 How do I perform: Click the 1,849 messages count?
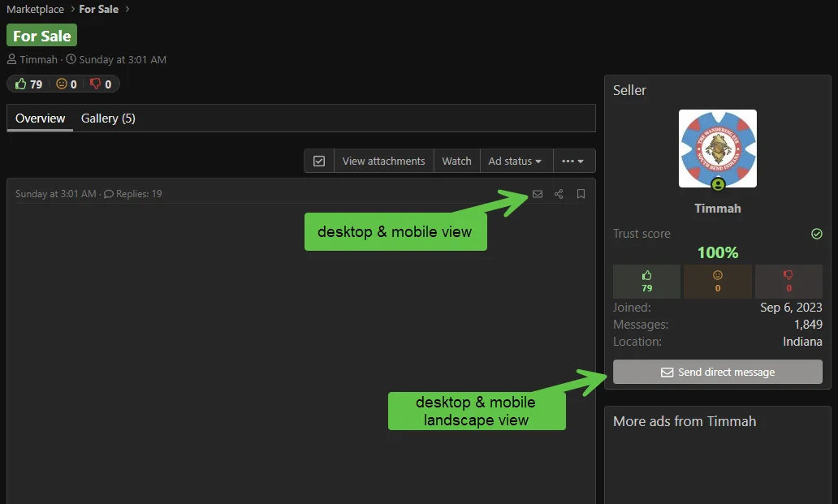(808, 325)
